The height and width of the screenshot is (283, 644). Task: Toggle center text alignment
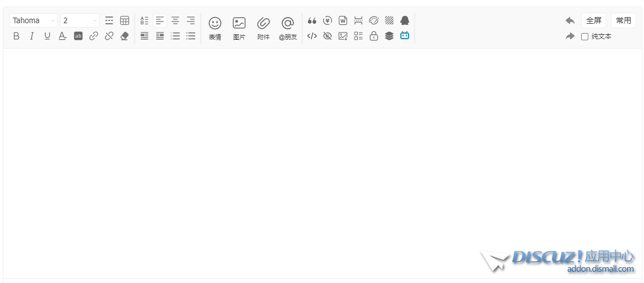[x=175, y=20]
